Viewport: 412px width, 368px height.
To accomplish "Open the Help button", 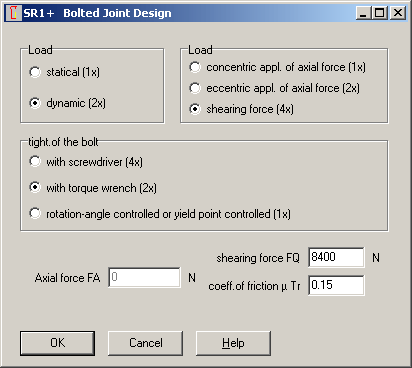I will [x=233, y=343].
